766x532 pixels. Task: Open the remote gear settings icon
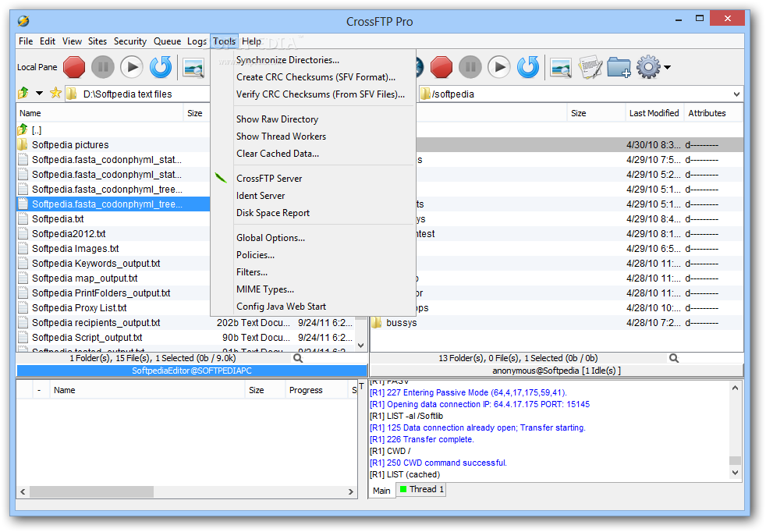click(648, 67)
